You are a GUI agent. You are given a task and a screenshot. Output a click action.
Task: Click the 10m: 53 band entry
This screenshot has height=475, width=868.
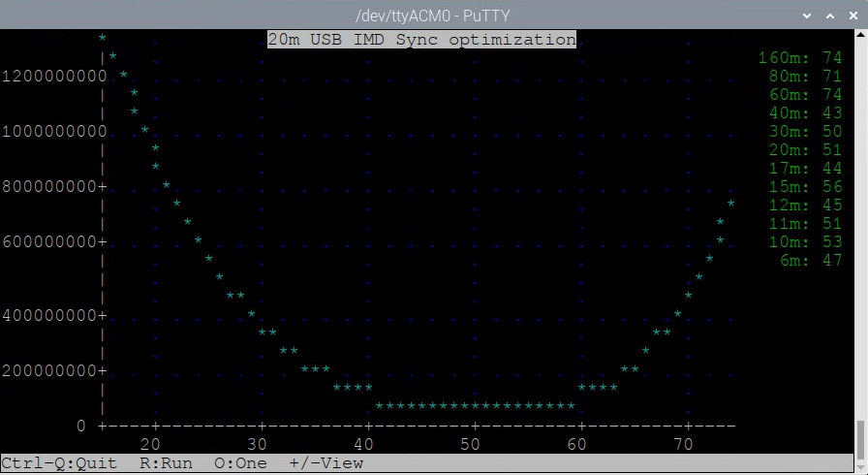[x=804, y=242]
